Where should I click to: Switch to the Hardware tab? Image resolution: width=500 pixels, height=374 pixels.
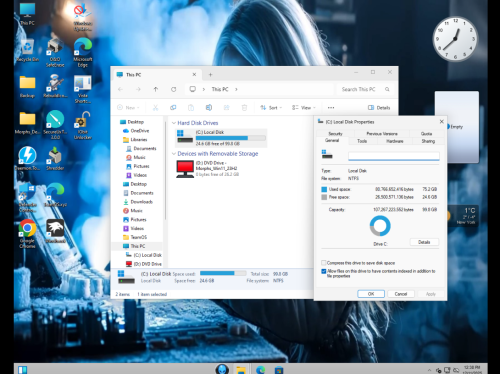[x=395, y=141]
